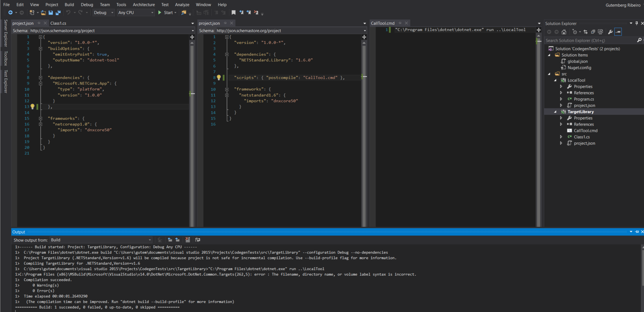Screen dimensions: 644x312
Task: Toggle a bookmark with the bookmark icon
Action: 234,13
